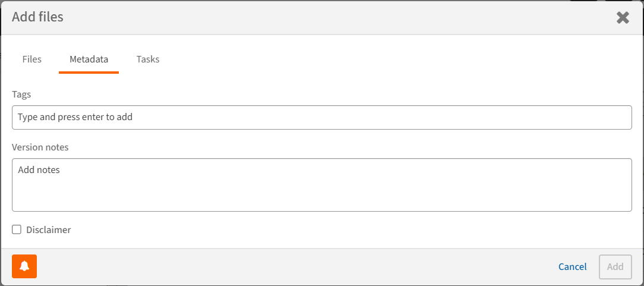The image size is (644, 286).
Task: Switch to the Files tab
Action: click(32, 59)
